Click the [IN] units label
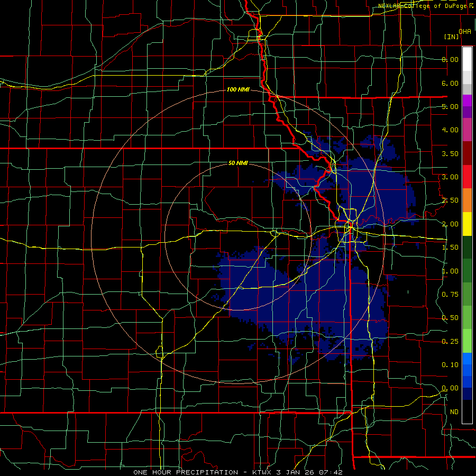476x476 pixels. pos(452,36)
